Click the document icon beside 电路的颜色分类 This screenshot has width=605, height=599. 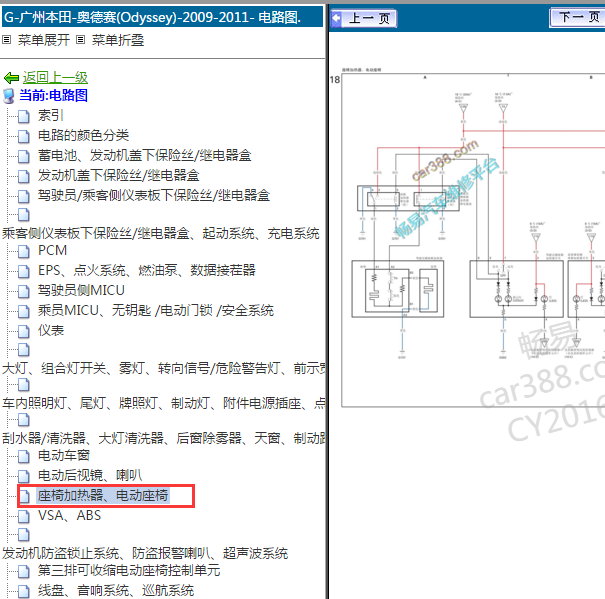click(x=24, y=136)
